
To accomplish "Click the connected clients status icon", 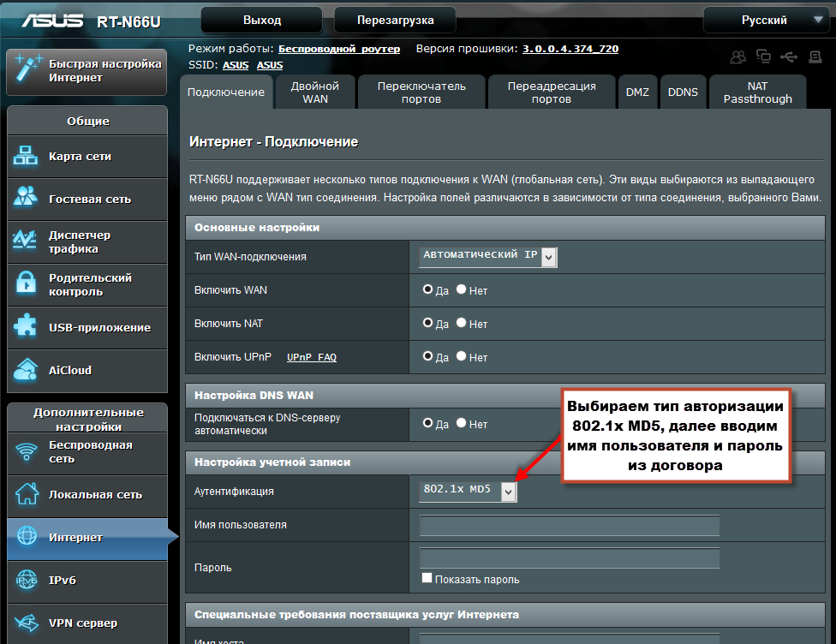I will [737, 57].
